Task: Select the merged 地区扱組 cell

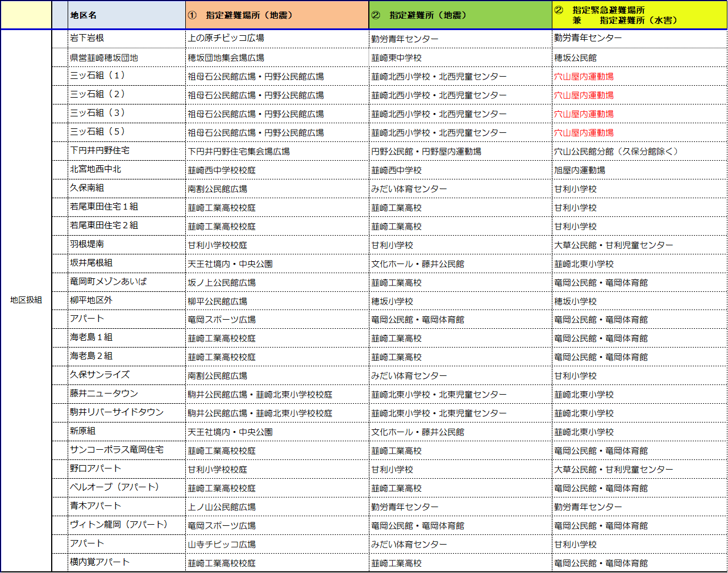Action: coord(26,300)
